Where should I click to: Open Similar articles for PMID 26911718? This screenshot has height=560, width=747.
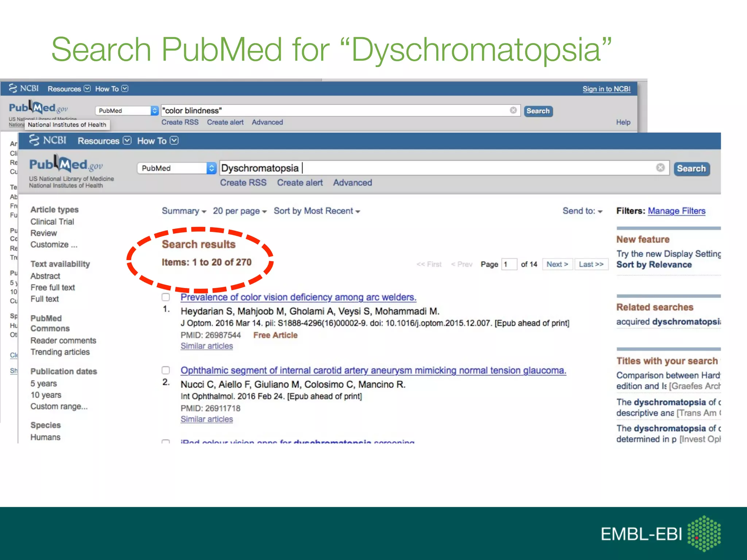click(207, 419)
